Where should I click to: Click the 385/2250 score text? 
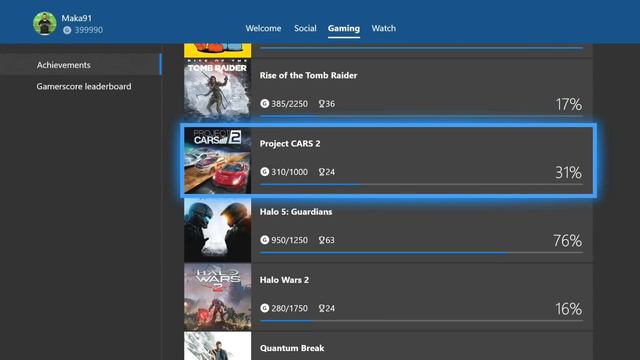289,104
